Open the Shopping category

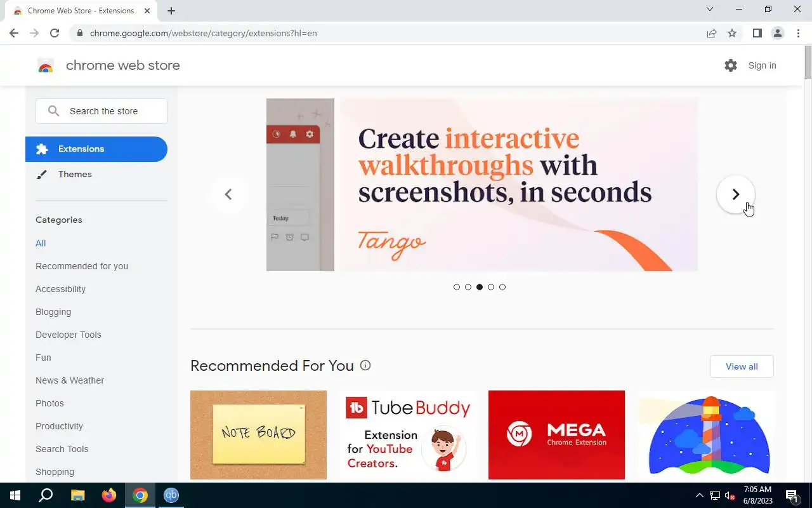coord(55,472)
